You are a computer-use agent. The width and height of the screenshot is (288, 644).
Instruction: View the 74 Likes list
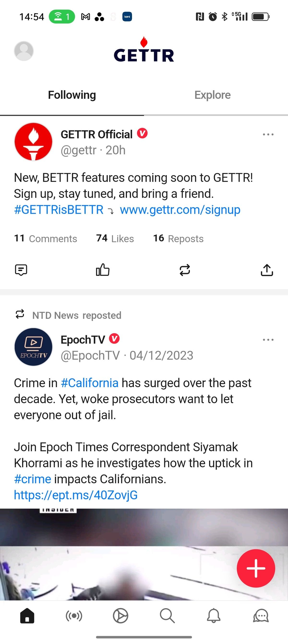pos(115,239)
